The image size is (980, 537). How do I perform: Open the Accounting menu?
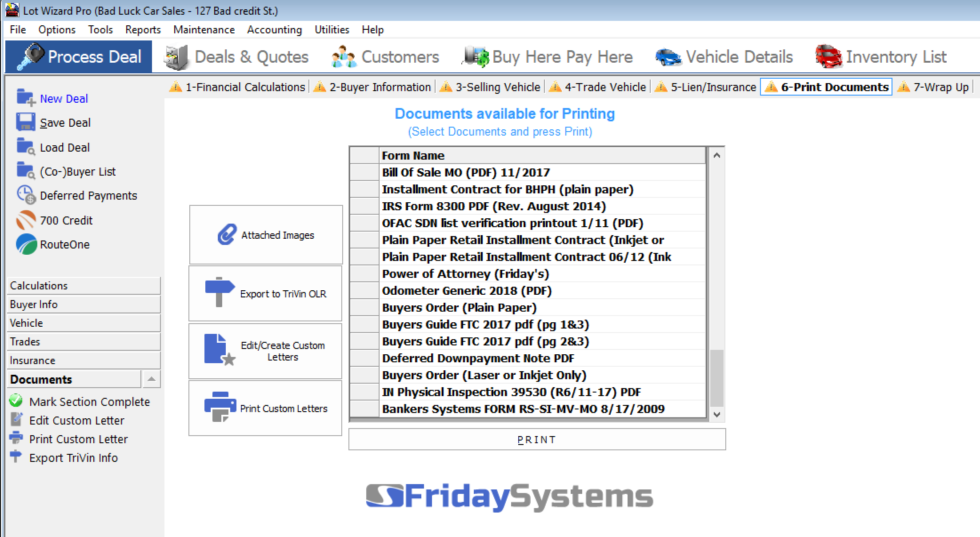[274, 30]
